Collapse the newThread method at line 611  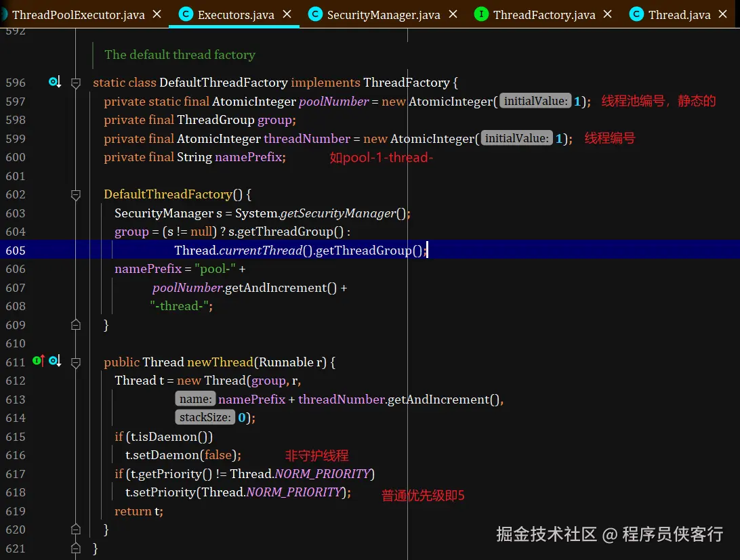75,362
